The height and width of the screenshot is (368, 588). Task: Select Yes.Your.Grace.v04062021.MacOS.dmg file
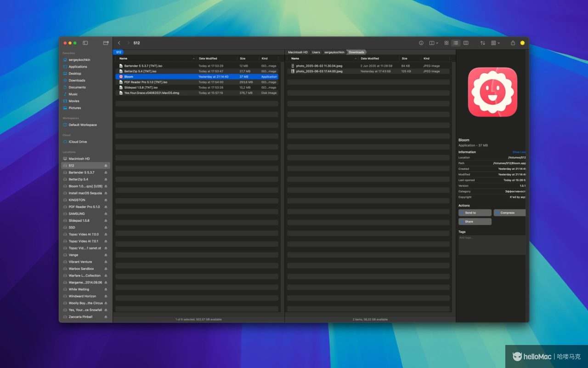pyautogui.click(x=197, y=93)
